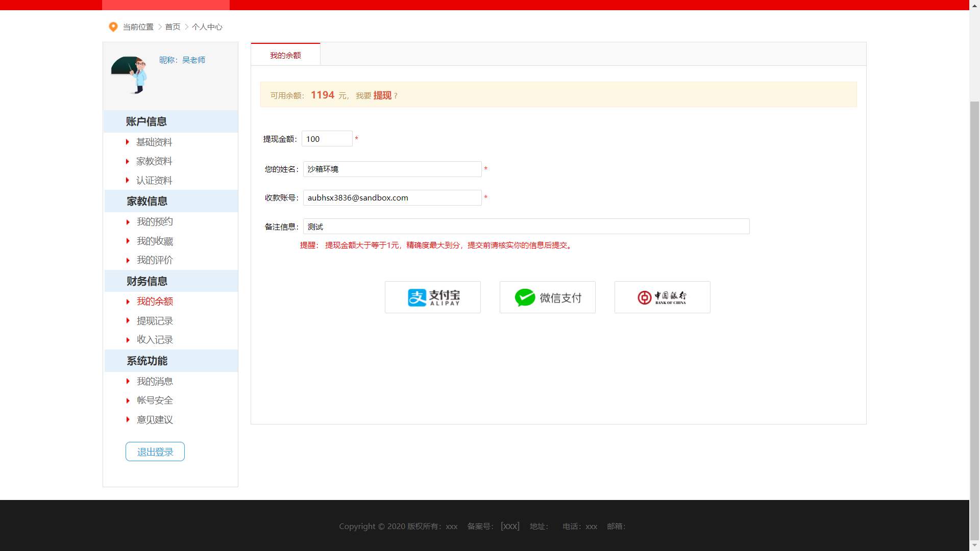Viewport: 980px width, 551px height.
Task: Pick Bank of China payment option
Action: click(x=662, y=297)
